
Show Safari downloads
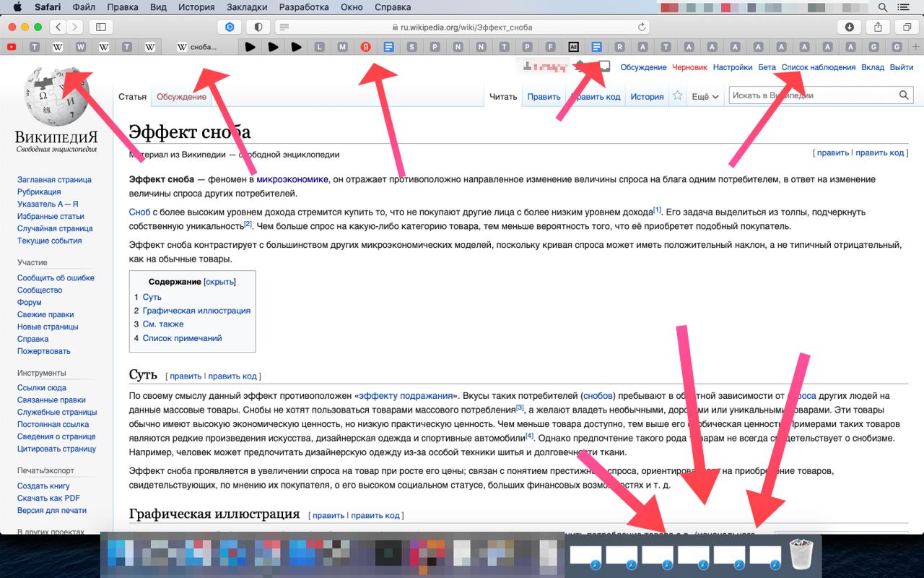click(849, 27)
